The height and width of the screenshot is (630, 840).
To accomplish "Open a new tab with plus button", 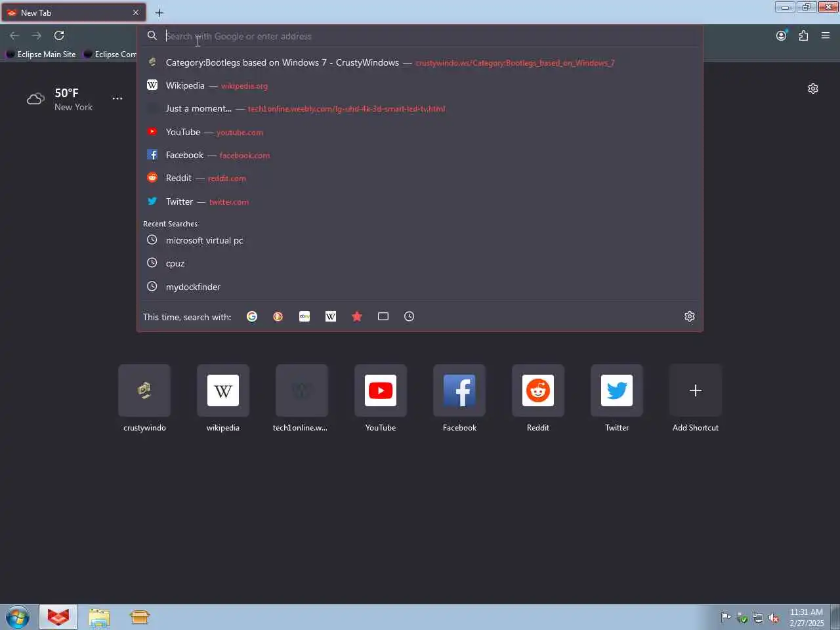I will [159, 12].
